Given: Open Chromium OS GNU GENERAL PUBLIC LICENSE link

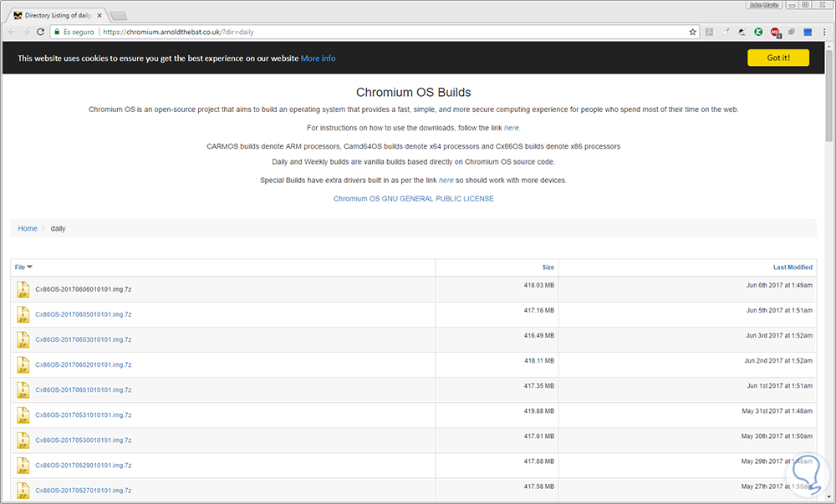Looking at the screenshot, I should click(x=414, y=199).
